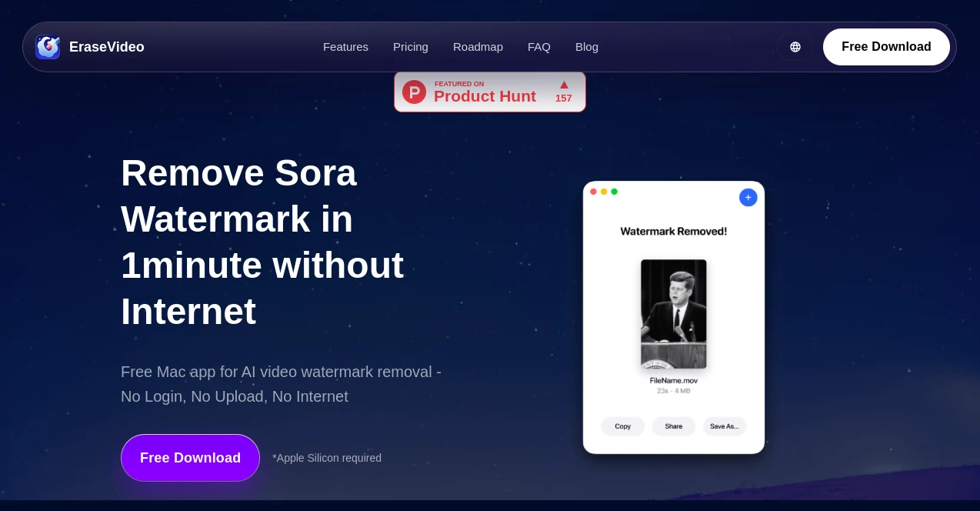
Task: Click the blue plus icon in the app mockup
Action: 748,198
